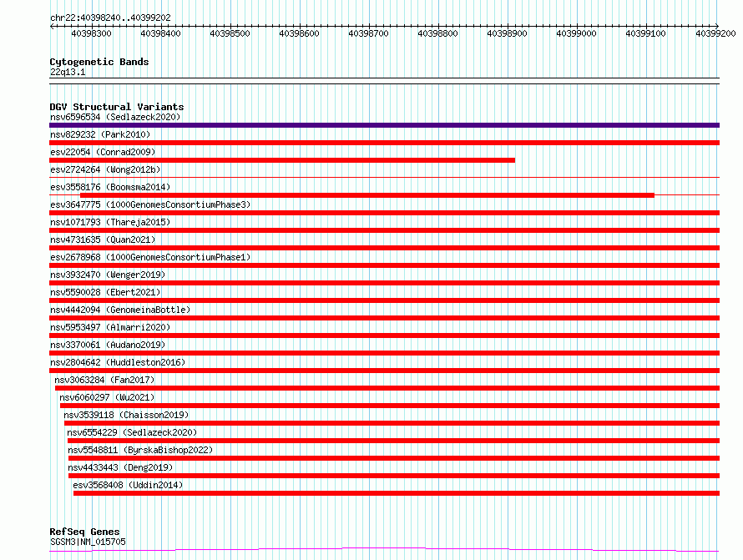The width and height of the screenshot is (743, 560).
Task: Click ruler position 40398700
Action: point(368,33)
